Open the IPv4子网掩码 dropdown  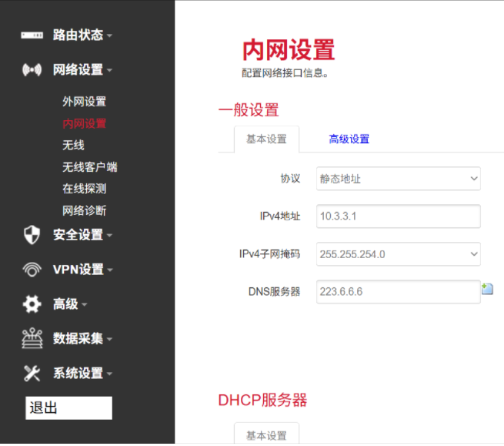[x=399, y=254]
